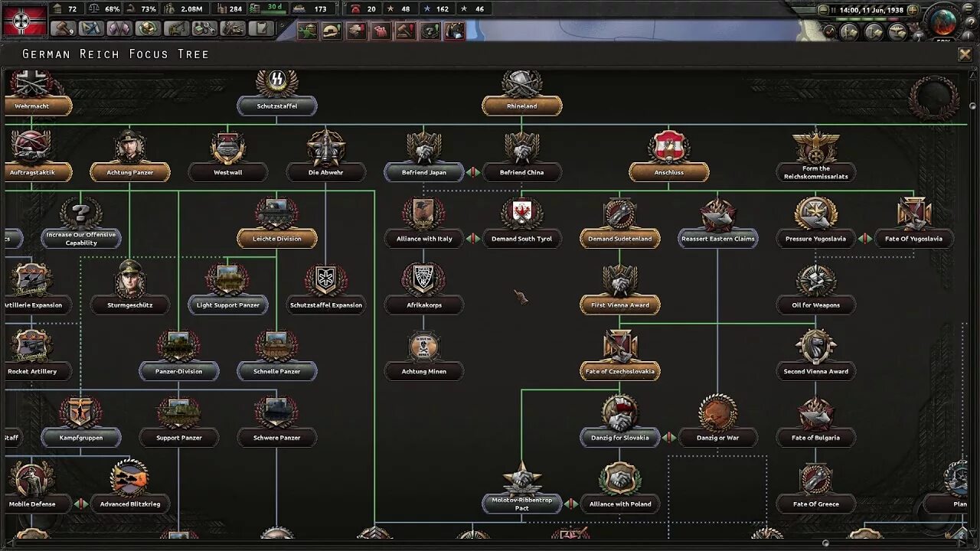Open the helmet alert with exclamation mark

click(x=332, y=31)
